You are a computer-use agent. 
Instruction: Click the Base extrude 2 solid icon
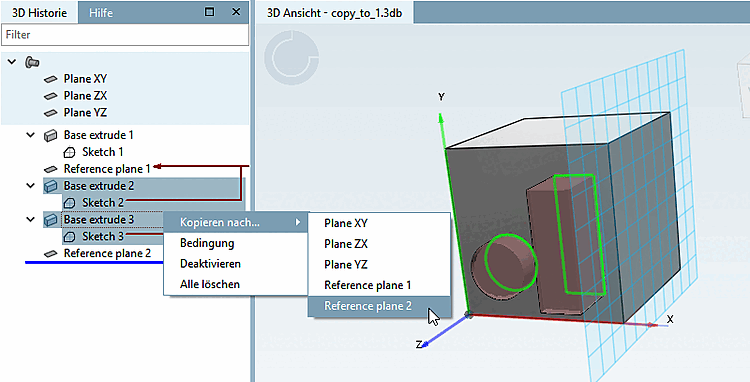pos(51,186)
